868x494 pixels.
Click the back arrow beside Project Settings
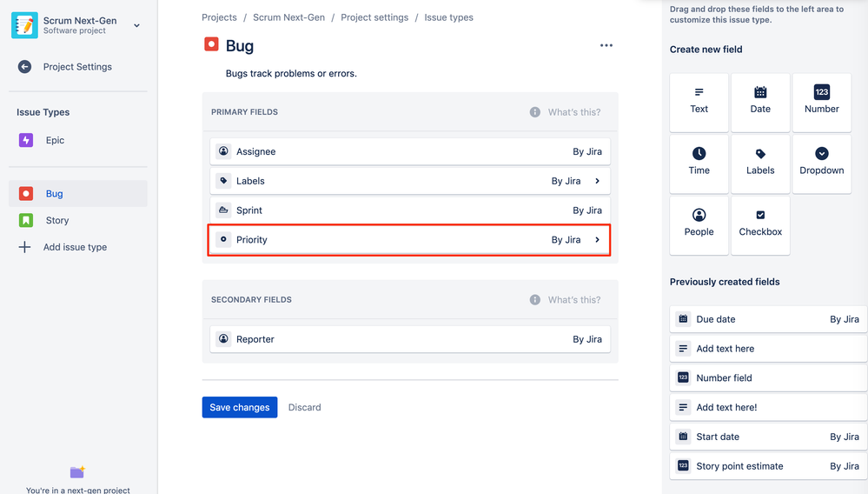[24, 66]
